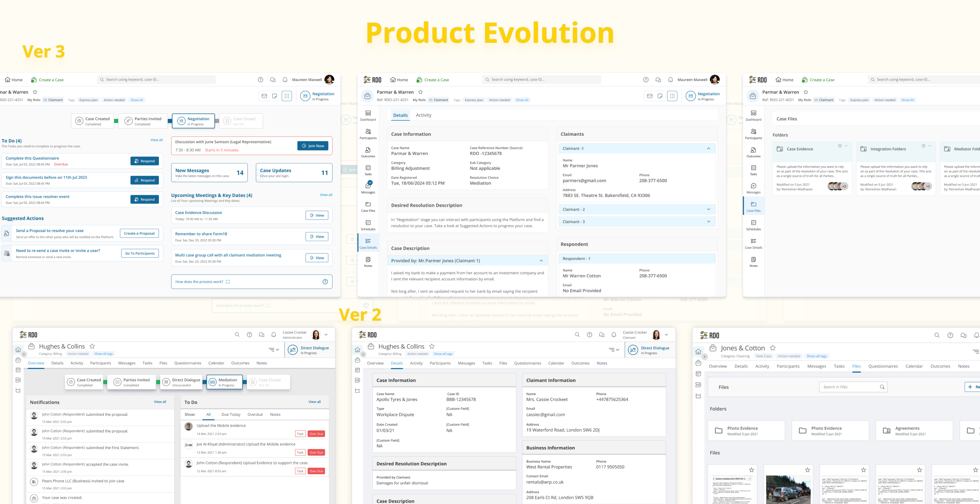Click the Create a Proposal button
The height and width of the screenshot is (504, 980).
(x=139, y=233)
